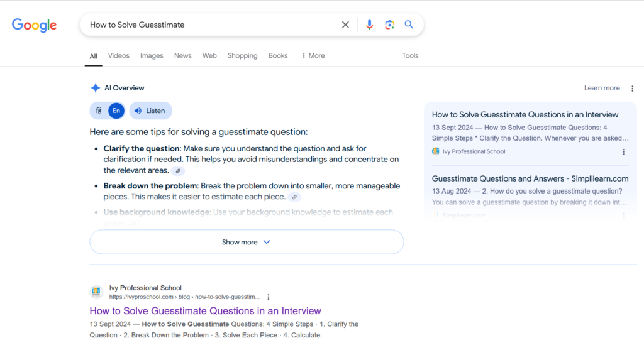644x355 pixels.
Task: Click Ivy Professional School favicon in search result
Action: tap(96, 292)
